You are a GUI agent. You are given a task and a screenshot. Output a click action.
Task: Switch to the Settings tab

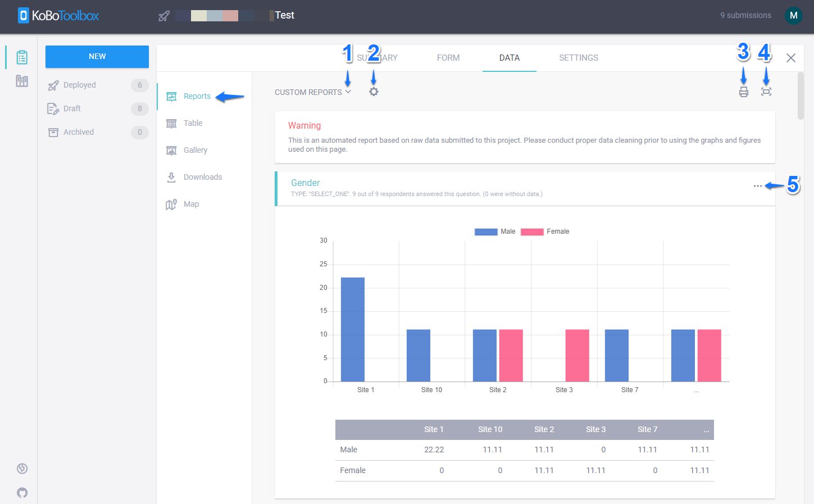click(x=578, y=58)
